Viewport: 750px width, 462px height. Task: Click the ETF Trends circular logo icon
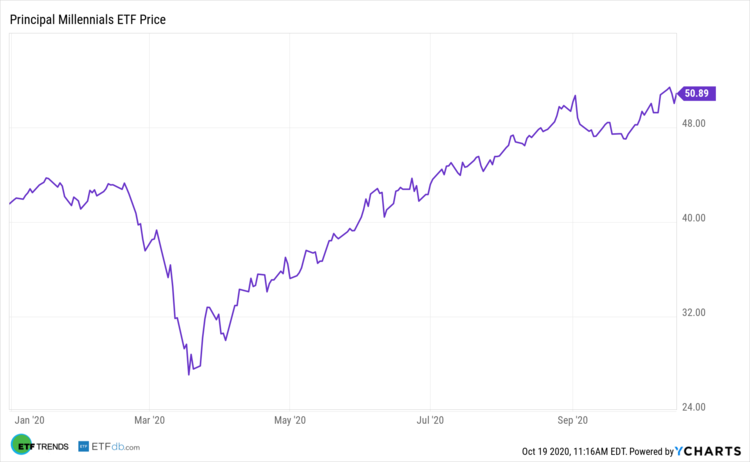[20, 445]
